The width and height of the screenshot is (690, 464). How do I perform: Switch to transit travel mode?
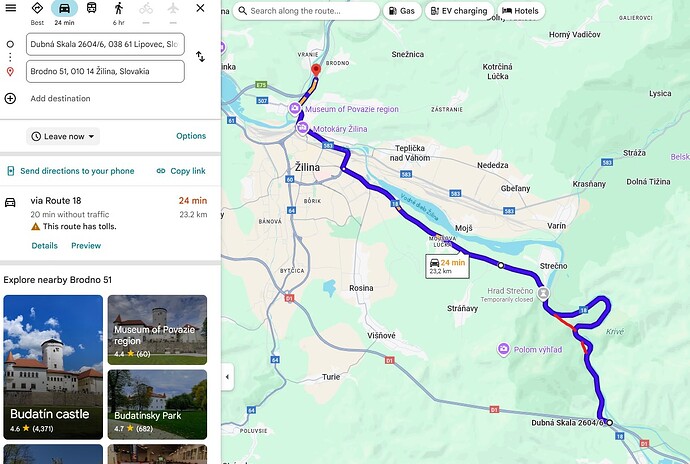tap(92, 8)
